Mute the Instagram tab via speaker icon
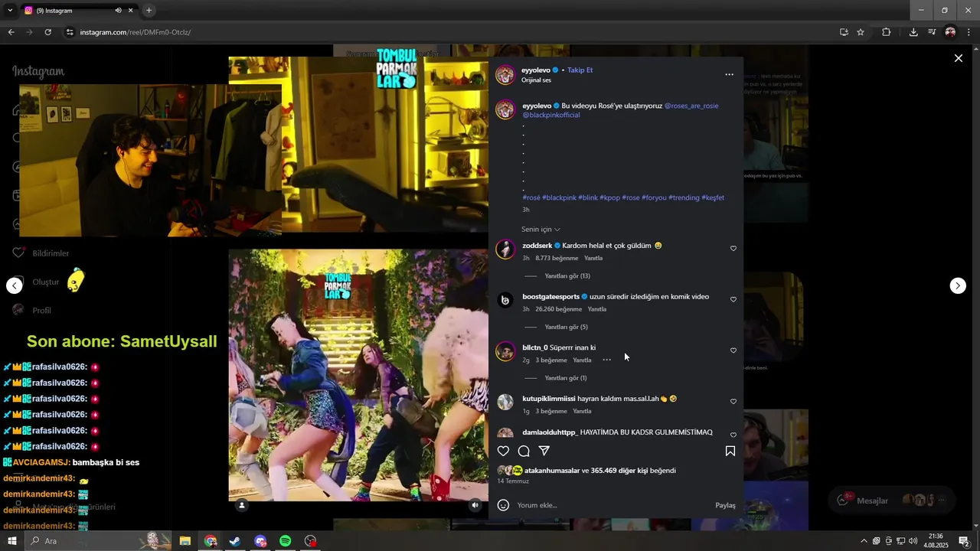The height and width of the screenshot is (551, 980). click(118, 11)
